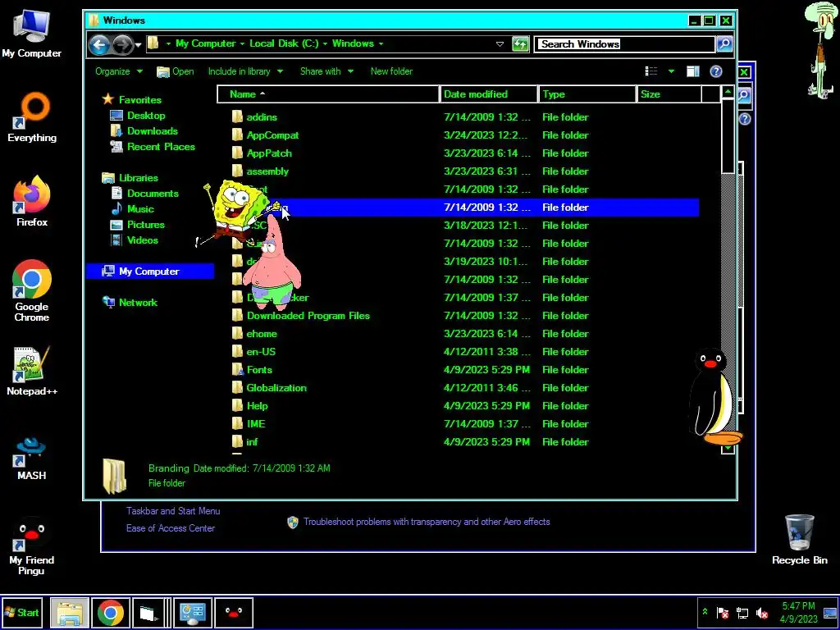Open MASH desktop shortcut

32,458
